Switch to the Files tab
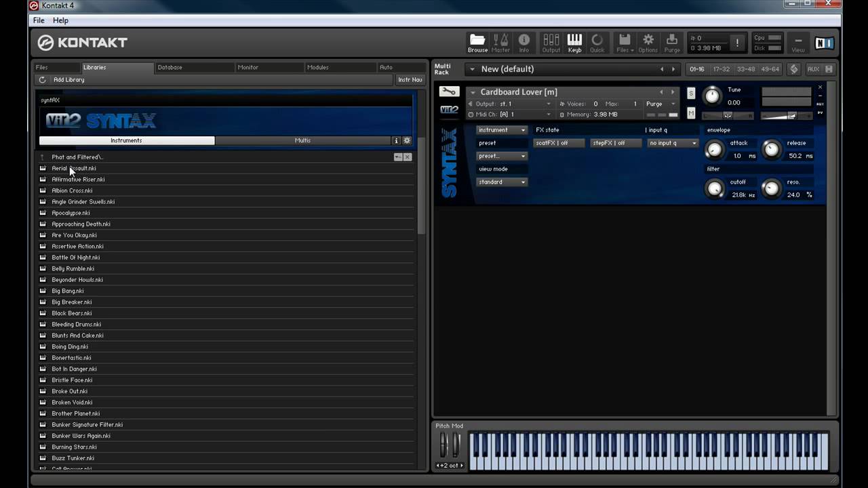Viewport: 868px width, 488px height. [x=57, y=67]
